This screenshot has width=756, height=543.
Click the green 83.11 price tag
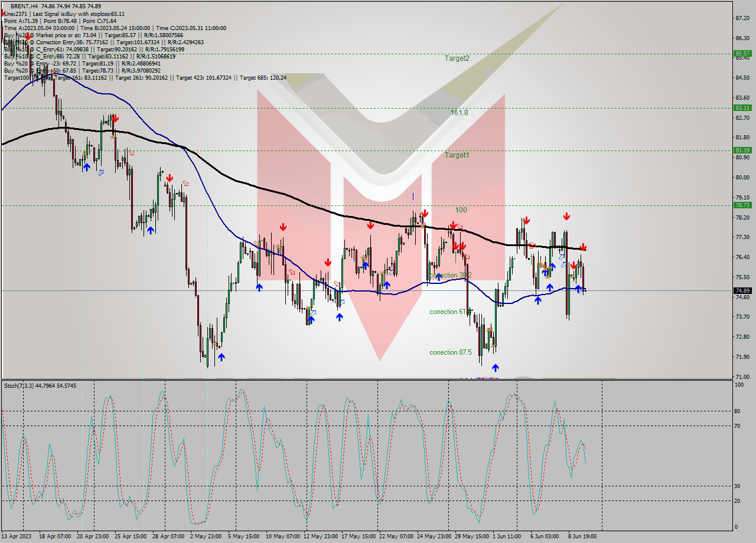tap(742, 107)
